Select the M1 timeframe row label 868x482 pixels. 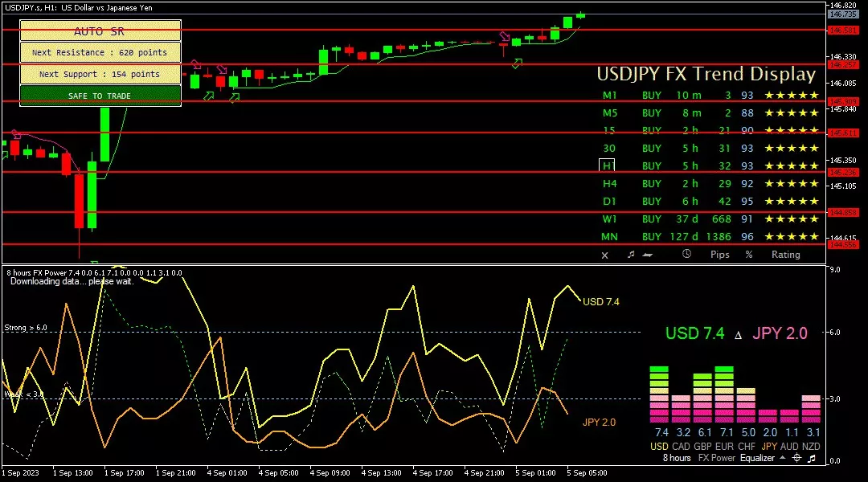coord(609,95)
